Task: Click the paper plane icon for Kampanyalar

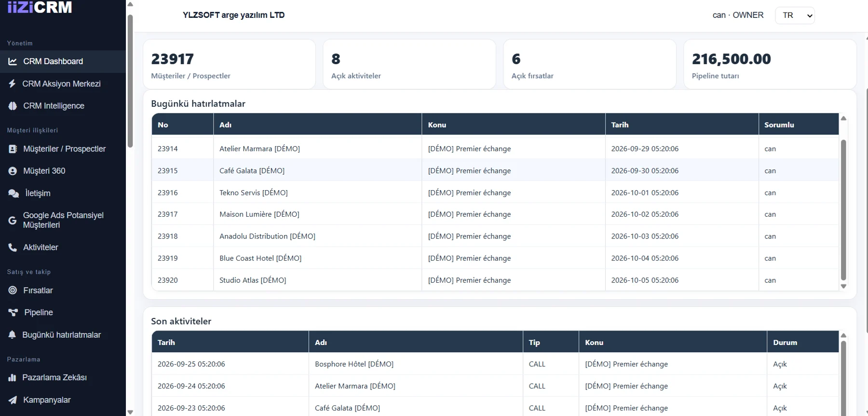Action: (x=13, y=400)
